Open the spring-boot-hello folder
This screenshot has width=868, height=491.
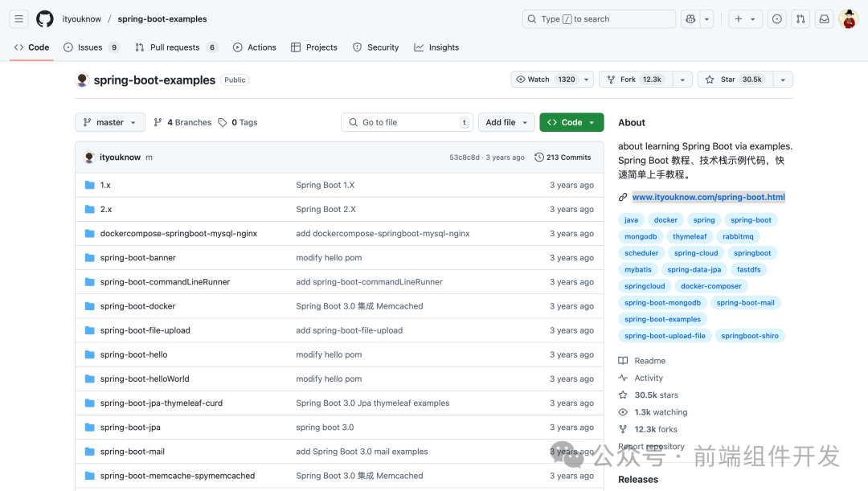coord(133,354)
